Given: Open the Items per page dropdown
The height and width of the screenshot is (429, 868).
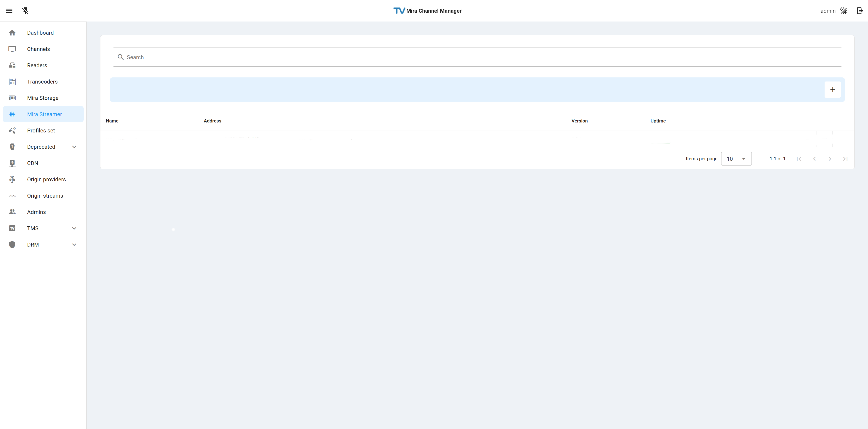Looking at the screenshot, I should tap(736, 159).
